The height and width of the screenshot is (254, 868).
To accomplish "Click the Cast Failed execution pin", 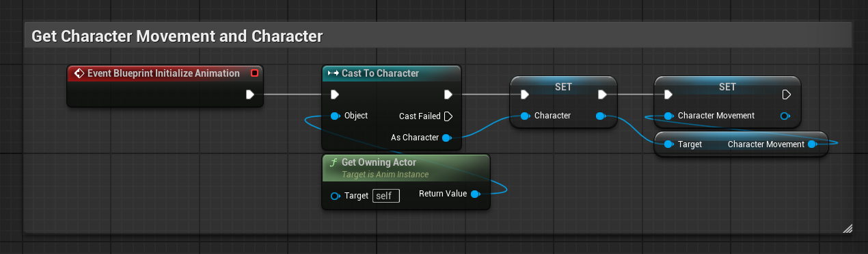I will [x=448, y=116].
